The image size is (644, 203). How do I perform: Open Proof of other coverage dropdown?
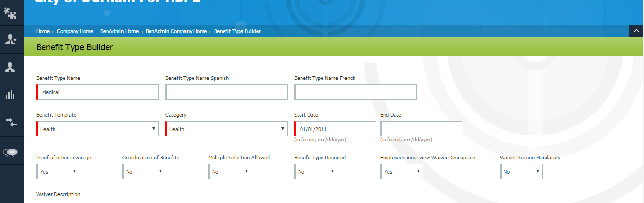[58, 171]
